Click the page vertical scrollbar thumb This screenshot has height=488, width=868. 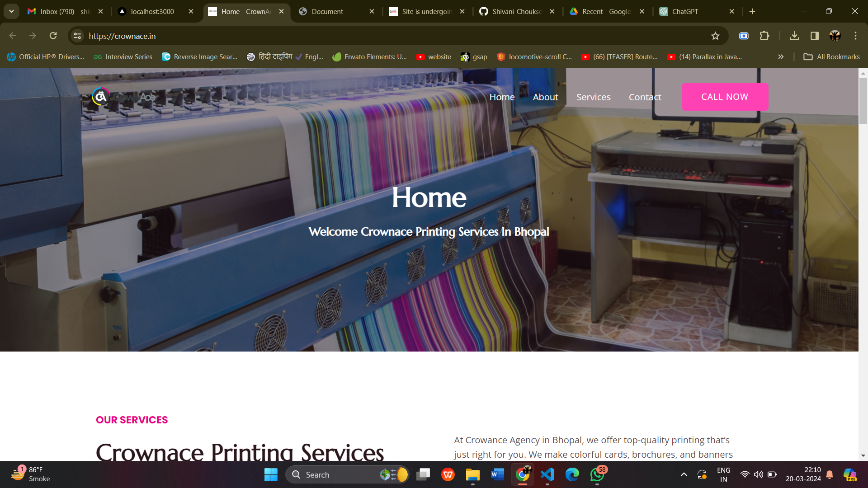pyautogui.click(x=863, y=100)
